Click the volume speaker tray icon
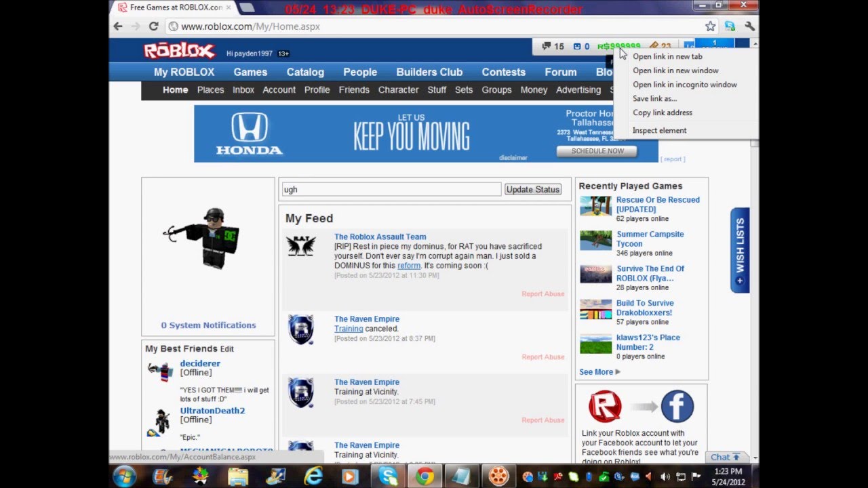868x488 pixels. tap(665, 477)
